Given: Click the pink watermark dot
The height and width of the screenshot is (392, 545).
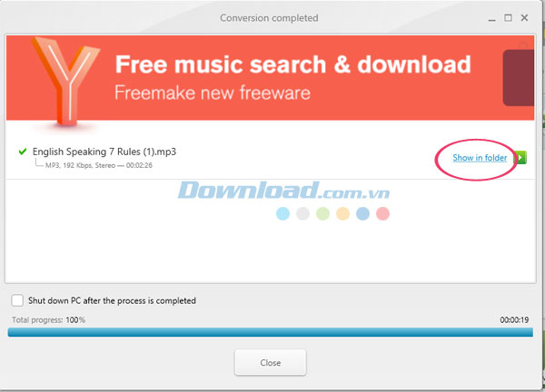Looking at the screenshot, I should (382, 213).
